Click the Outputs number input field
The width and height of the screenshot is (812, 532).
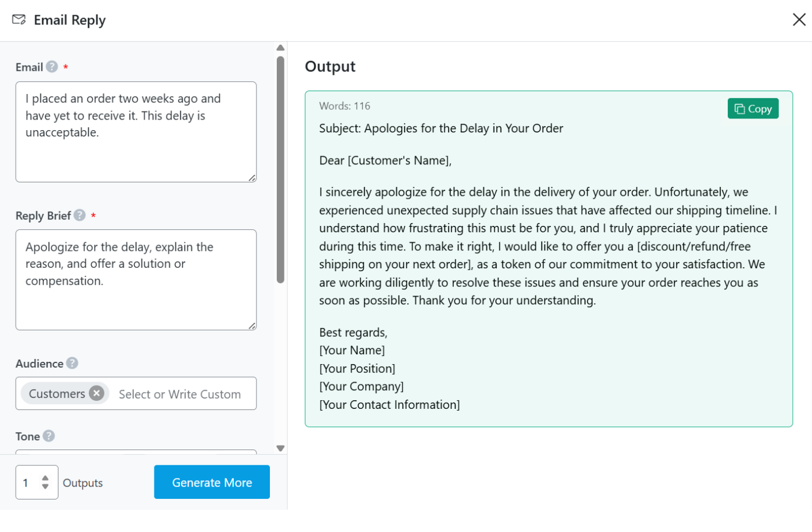coord(29,483)
